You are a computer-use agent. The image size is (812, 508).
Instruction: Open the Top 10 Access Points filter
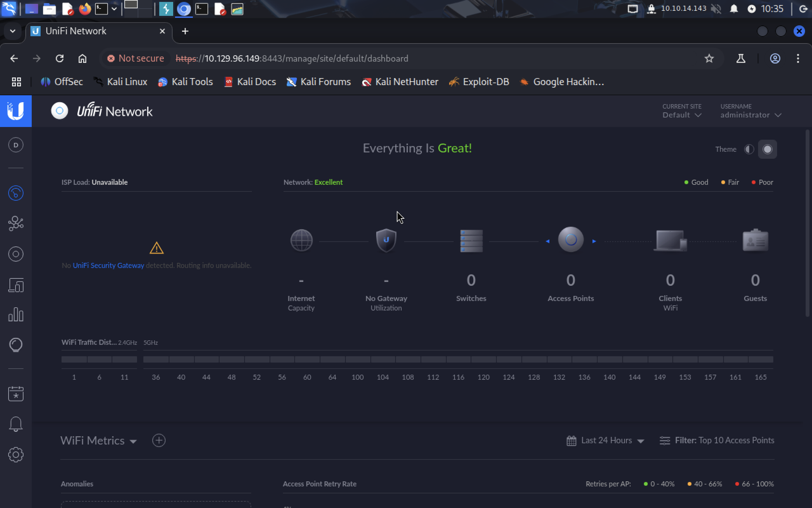tap(717, 440)
